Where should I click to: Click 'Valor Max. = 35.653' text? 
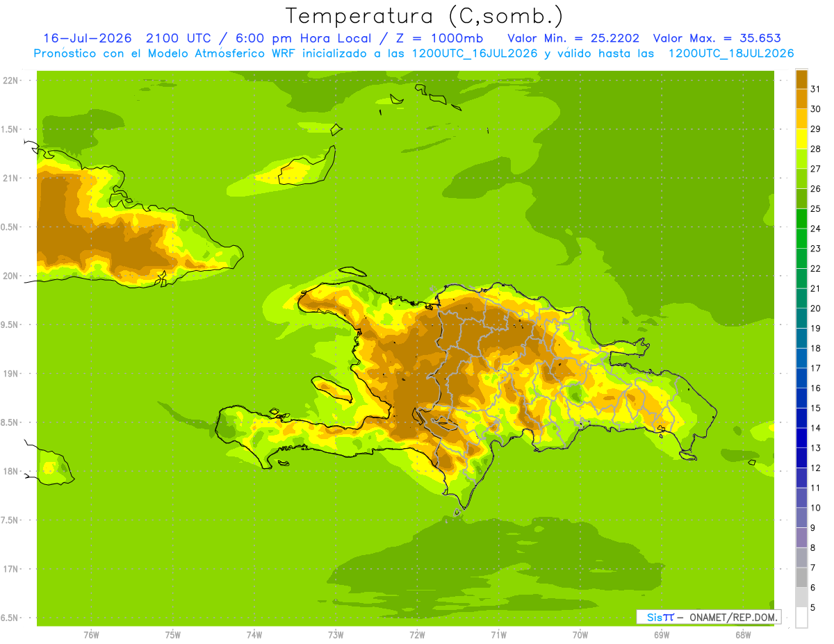(x=717, y=38)
